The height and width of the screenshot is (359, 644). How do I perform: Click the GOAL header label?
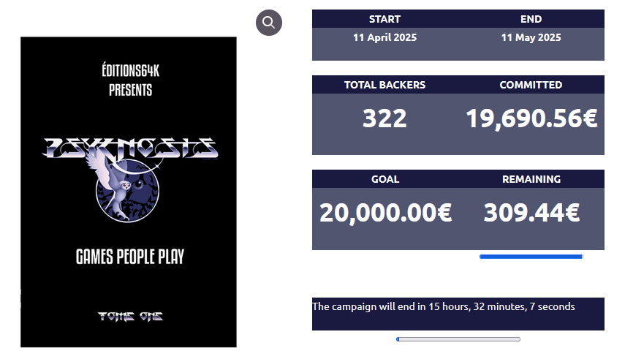point(384,179)
